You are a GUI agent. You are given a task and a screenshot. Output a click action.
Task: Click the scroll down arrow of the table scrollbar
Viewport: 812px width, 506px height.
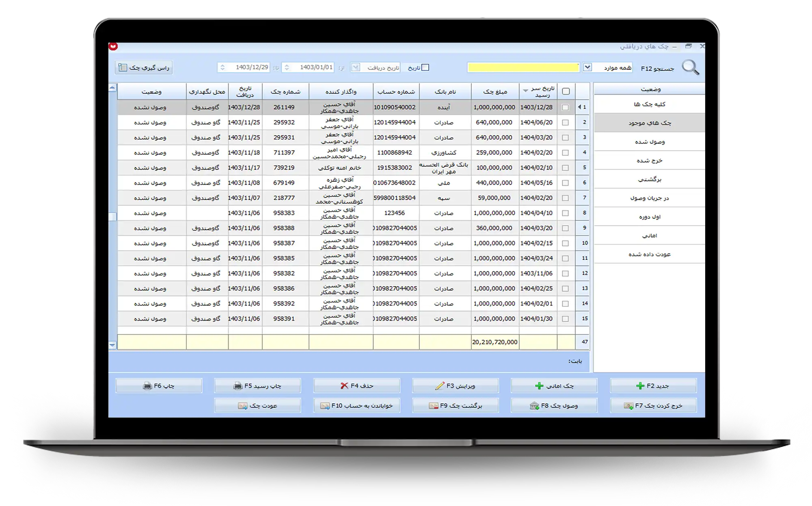coord(112,345)
